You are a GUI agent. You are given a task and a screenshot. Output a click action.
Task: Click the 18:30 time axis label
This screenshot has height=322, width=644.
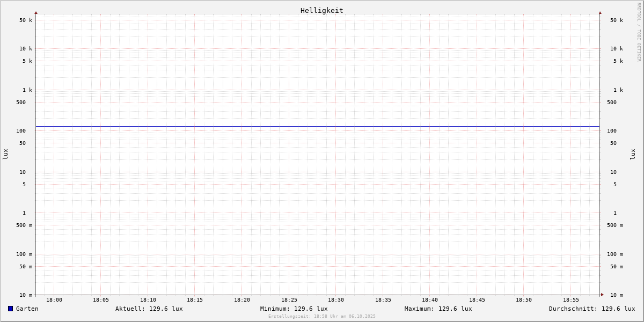tap(336, 300)
